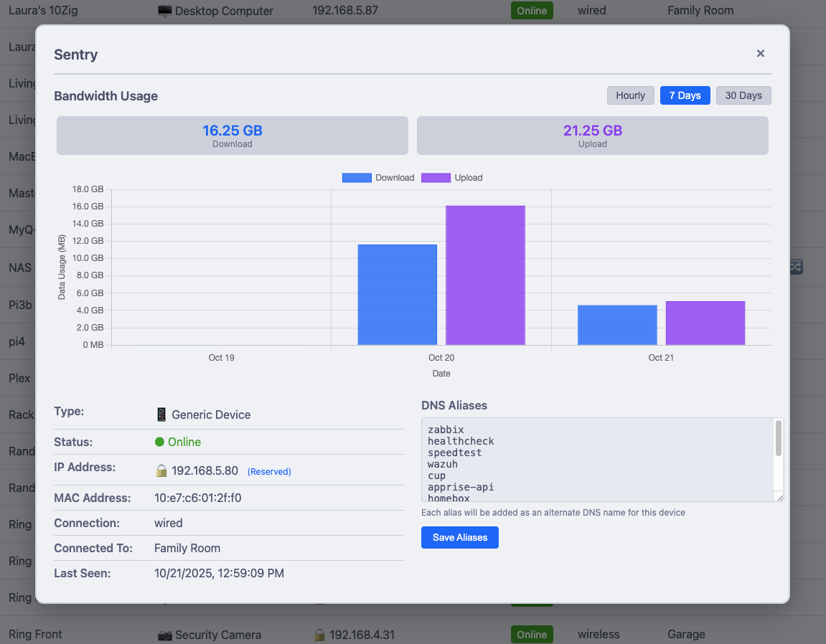Click the green Online status dot

159,442
